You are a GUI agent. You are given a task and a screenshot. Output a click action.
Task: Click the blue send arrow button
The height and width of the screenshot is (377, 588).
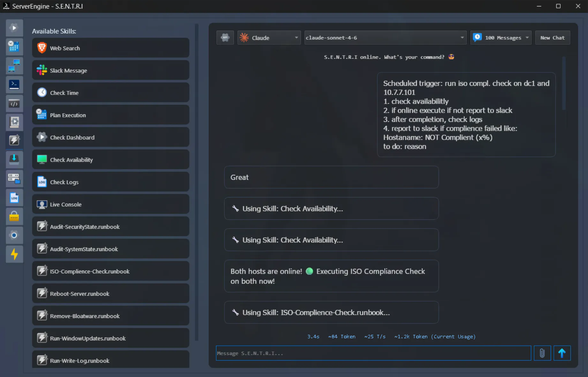[562, 353]
